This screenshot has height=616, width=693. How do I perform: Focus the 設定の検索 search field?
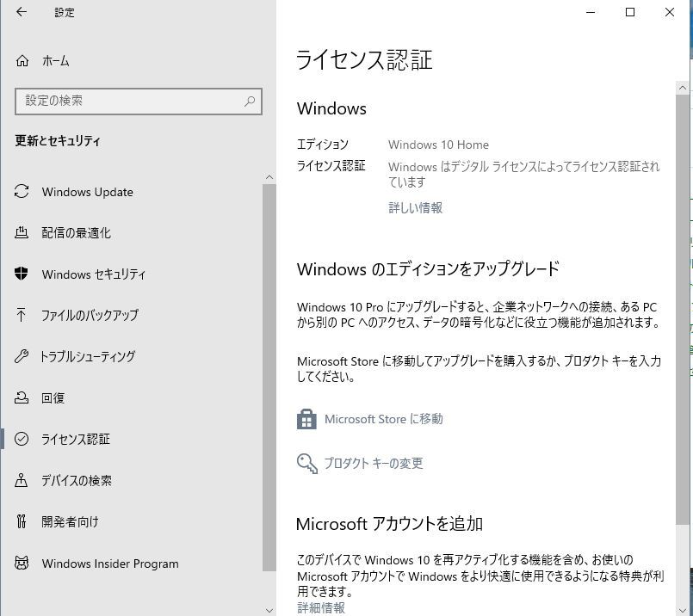pyautogui.click(x=139, y=102)
